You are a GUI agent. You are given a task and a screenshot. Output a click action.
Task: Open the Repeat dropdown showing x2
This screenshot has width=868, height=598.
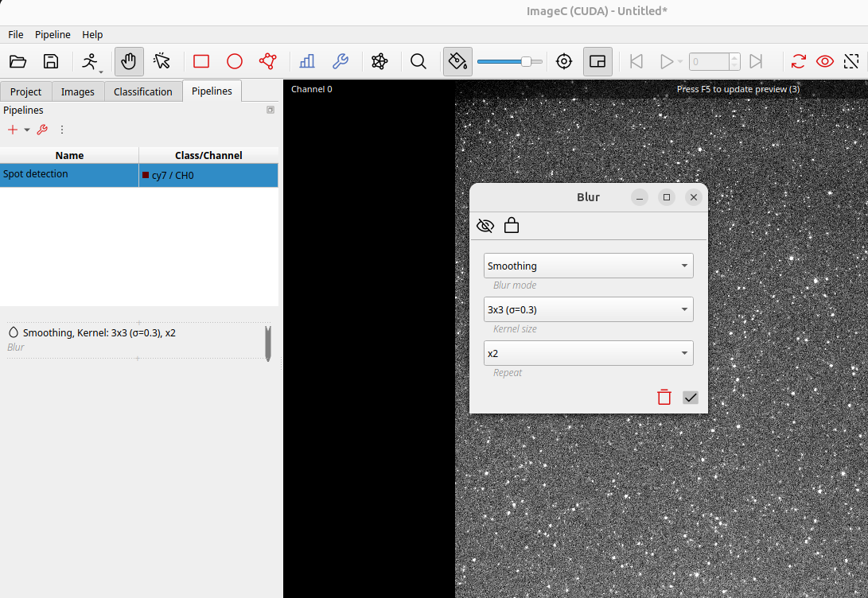coord(588,353)
